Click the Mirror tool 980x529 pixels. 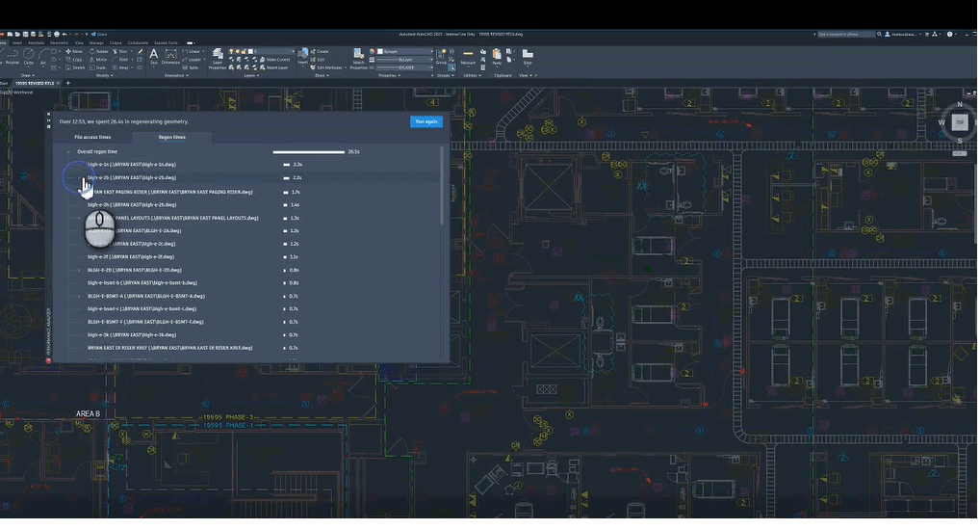(x=99, y=60)
